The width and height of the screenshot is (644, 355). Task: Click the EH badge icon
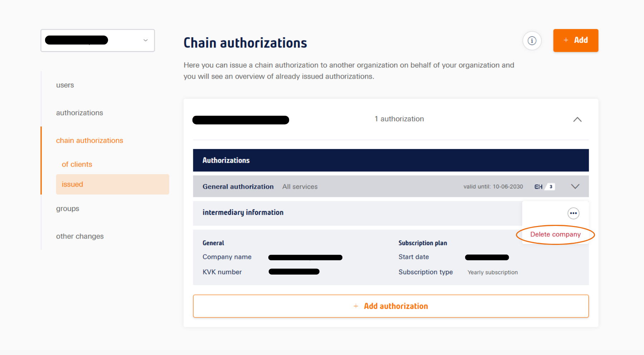pos(538,187)
